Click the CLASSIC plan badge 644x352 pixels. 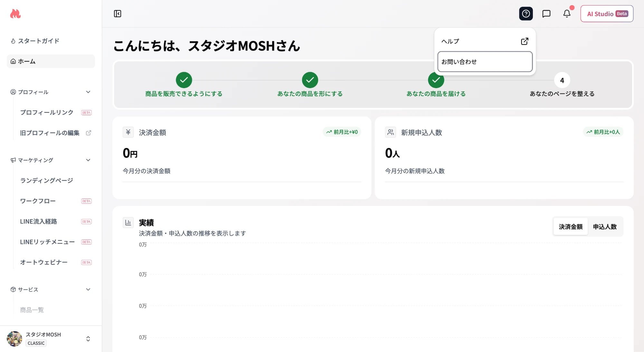coord(36,343)
